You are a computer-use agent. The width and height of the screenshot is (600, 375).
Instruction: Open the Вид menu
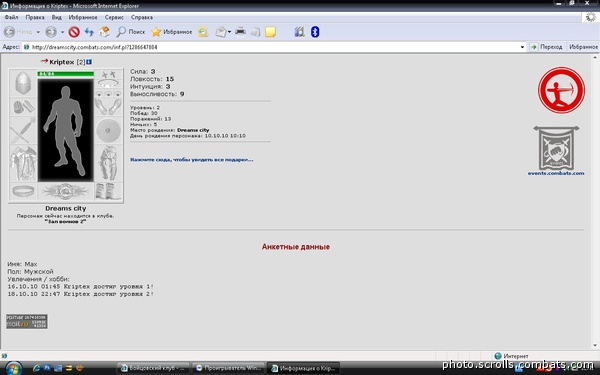[x=57, y=17]
